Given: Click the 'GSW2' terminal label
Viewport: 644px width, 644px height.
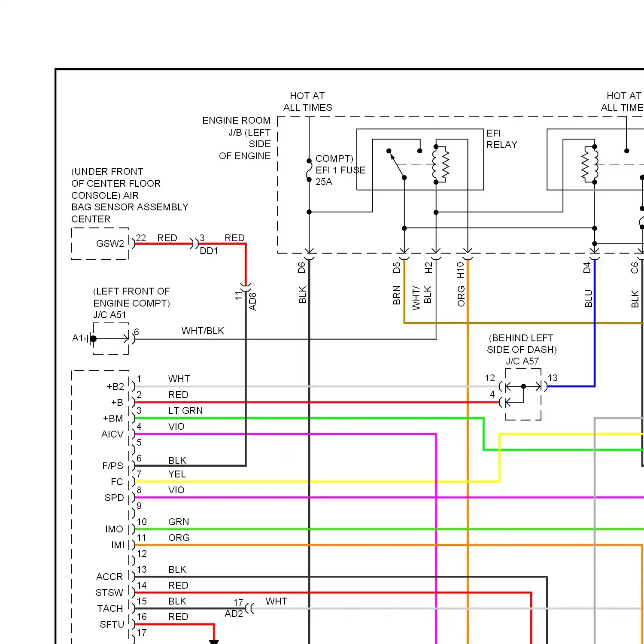Looking at the screenshot, I should click(110, 243).
